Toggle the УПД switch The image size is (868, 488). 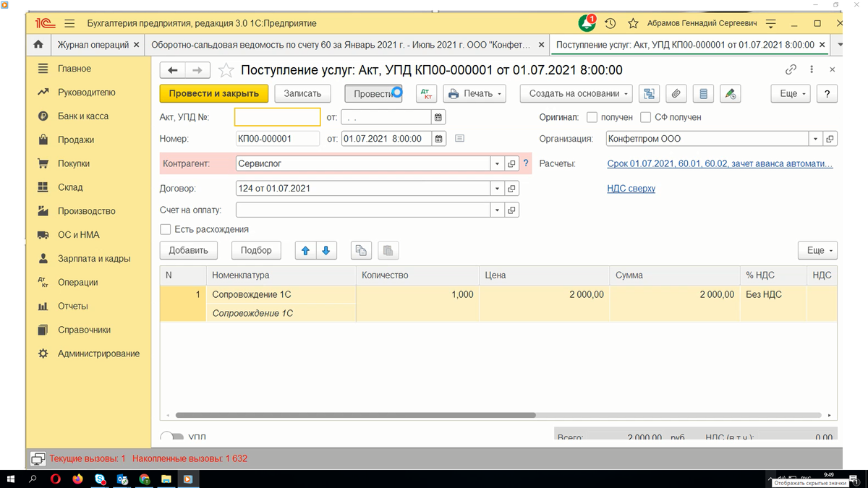click(171, 437)
